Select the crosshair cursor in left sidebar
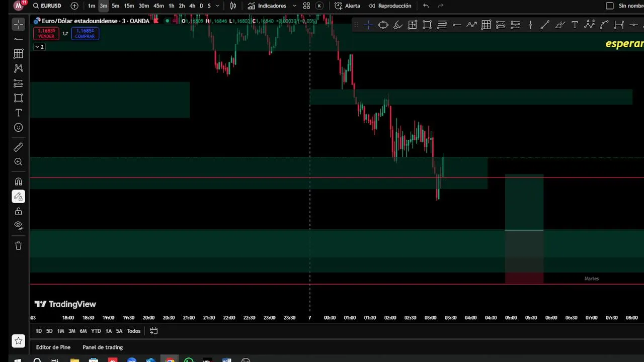 click(x=19, y=24)
